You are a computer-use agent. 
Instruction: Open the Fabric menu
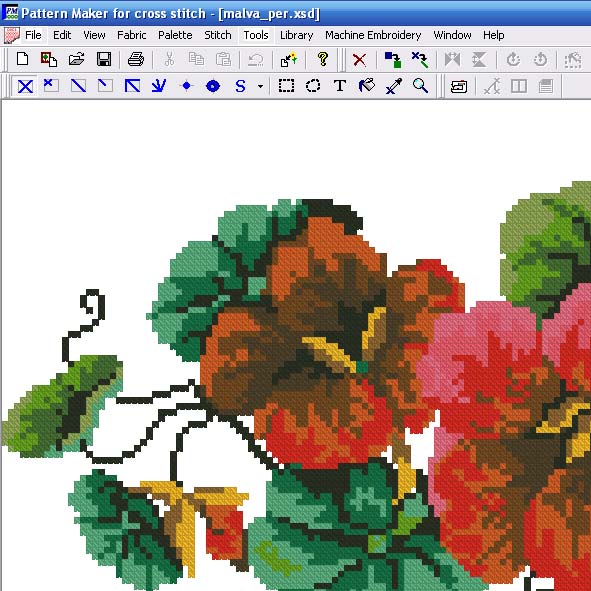[132, 35]
